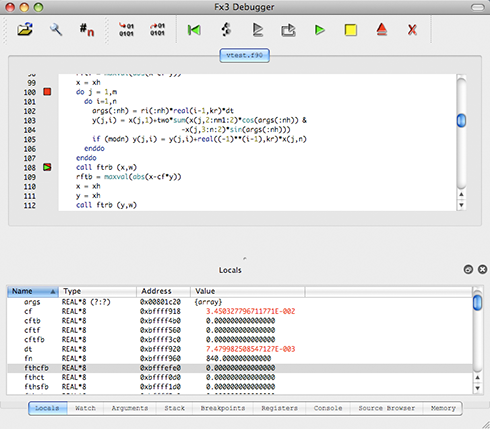Click the magnifying glass find icon

[56, 30]
